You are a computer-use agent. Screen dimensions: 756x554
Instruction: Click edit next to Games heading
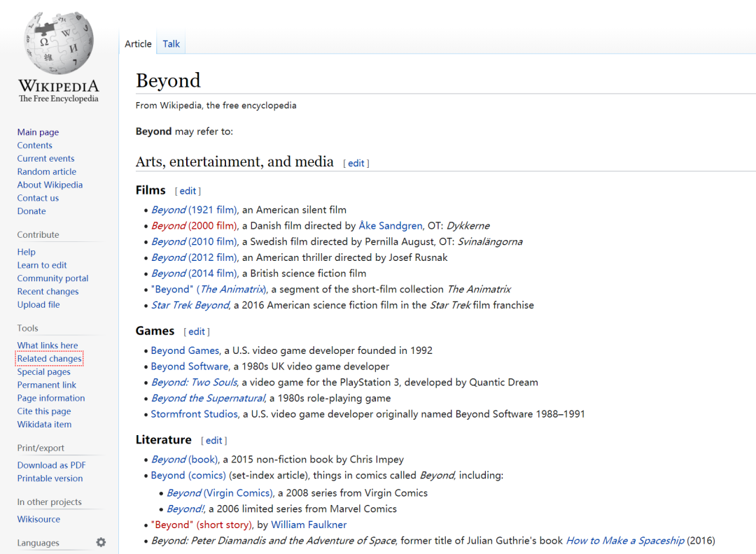coord(197,332)
